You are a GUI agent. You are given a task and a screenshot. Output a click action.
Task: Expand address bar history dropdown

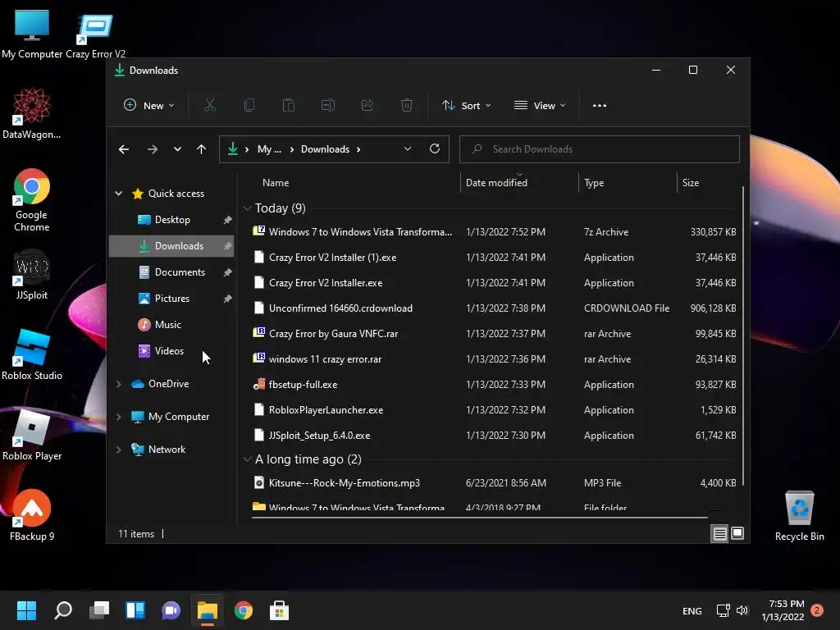(x=408, y=149)
